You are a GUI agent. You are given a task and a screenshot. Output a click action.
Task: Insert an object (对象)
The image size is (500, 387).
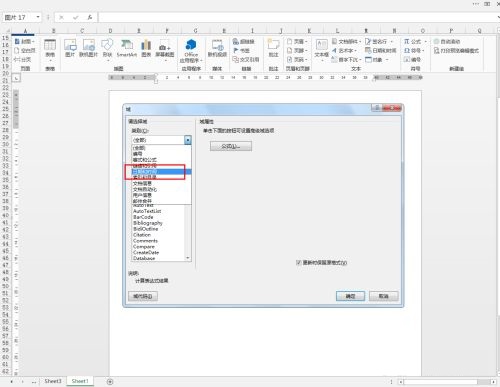(377, 59)
